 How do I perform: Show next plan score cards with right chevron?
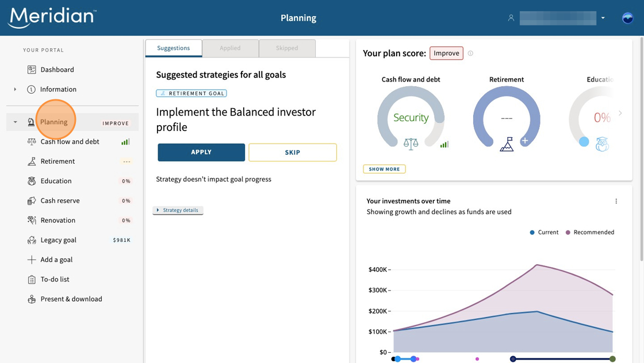click(x=620, y=113)
